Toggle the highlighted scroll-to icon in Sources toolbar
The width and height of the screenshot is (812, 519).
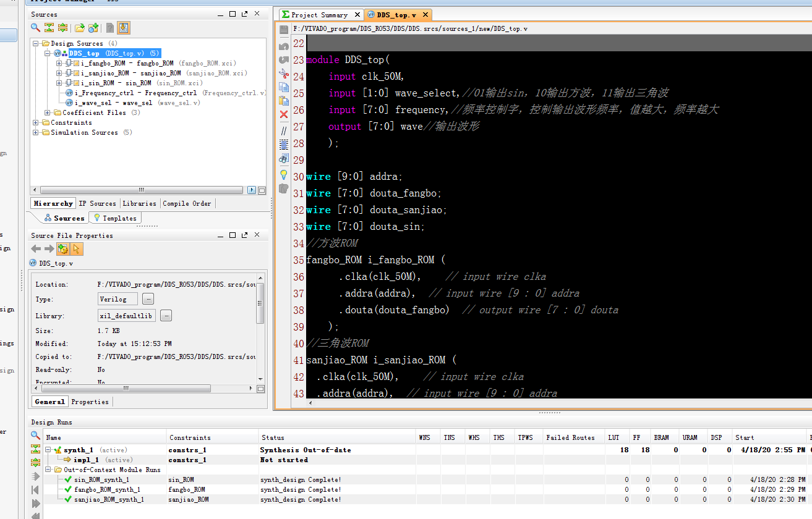123,27
